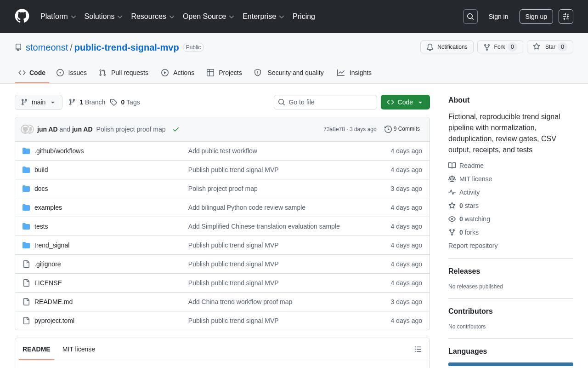Open the README outline list icon
This screenshot has height=368, width=588.
click(418, 349)
